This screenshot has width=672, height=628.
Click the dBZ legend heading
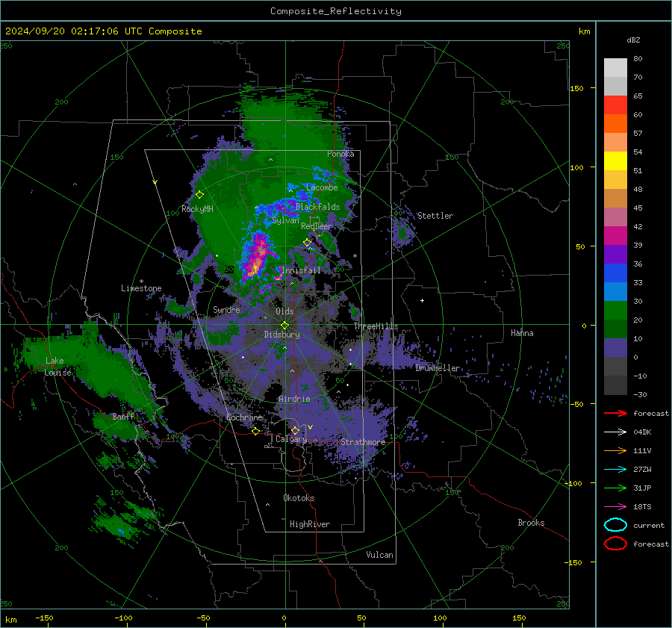pos(633,40)
